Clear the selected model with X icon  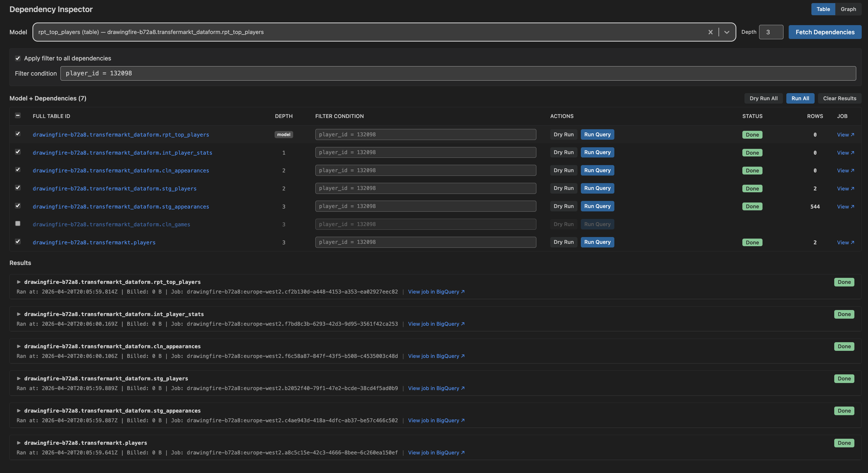(x=710, y=32)
